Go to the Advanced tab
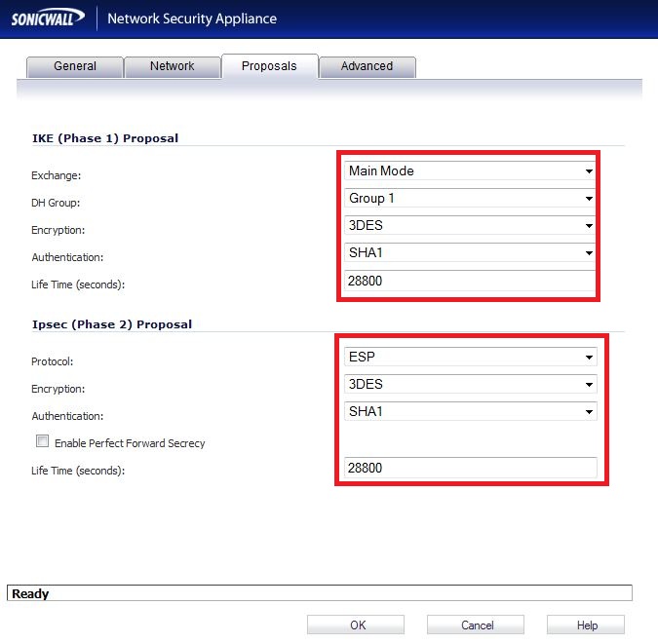The image size is (658, 644). pos(367,66)
